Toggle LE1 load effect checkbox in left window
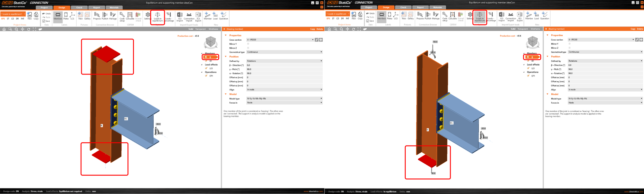Viewport: 644px width, 194px height. 206,68
